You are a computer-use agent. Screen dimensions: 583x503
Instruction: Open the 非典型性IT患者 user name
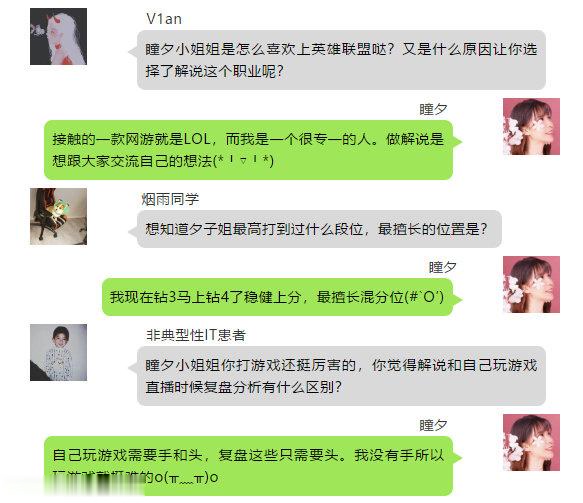pos(196,335)
